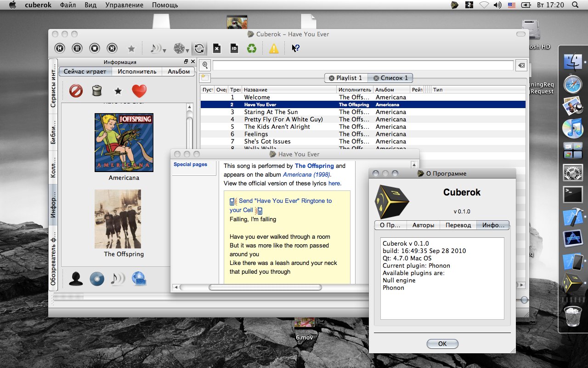Select the Список 1 tab
588x368 pixels.
tap(390, 78)
